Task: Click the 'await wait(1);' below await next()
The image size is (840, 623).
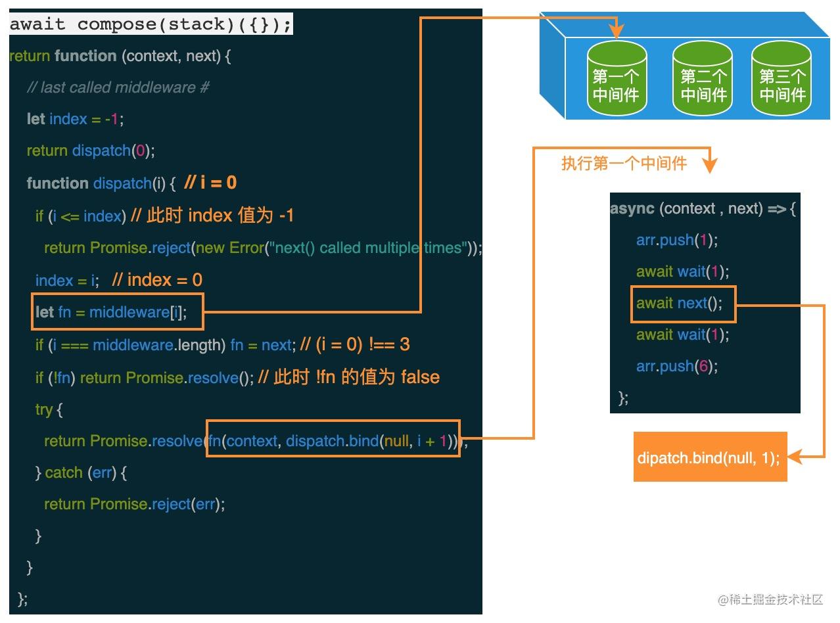Action: [x=683, y=335]
